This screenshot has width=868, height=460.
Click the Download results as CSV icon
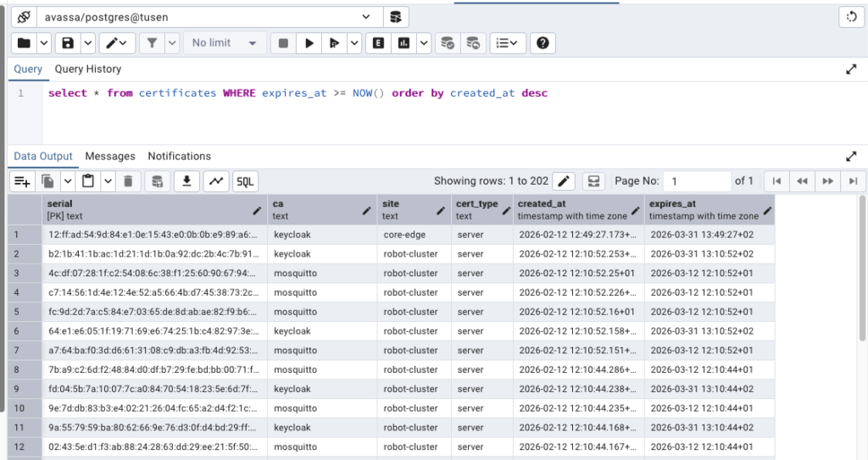click(x=186, y=181)
